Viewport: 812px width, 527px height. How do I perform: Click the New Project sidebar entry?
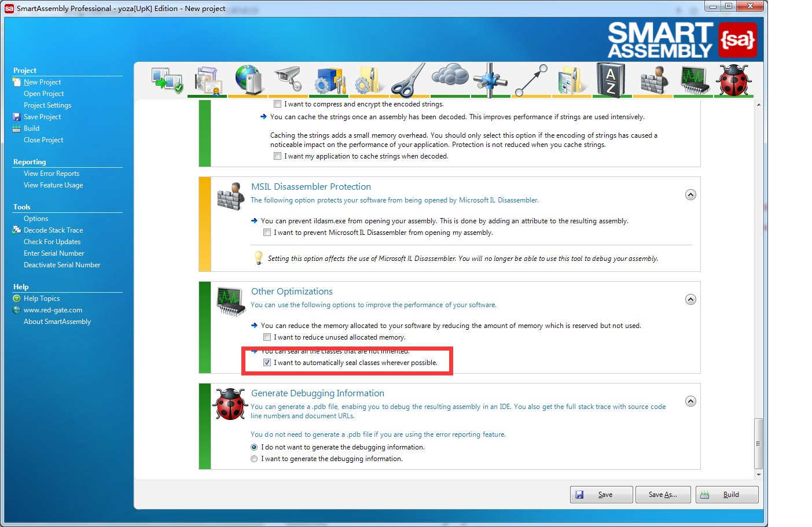point(42,82)
